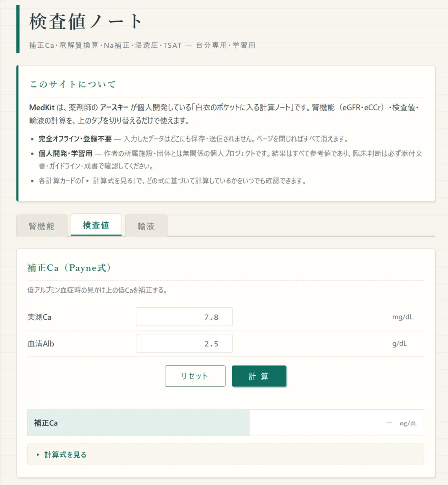Click the 計算 button
Image resolution: width=448 pixels, height=485 pixels.
click(259, 376)
